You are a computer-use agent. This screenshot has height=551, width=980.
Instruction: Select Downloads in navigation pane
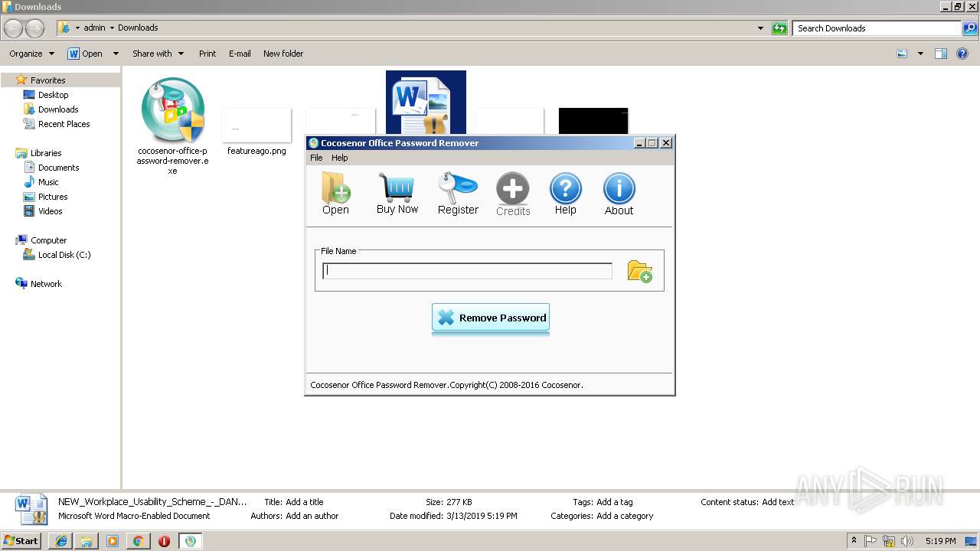58,109
